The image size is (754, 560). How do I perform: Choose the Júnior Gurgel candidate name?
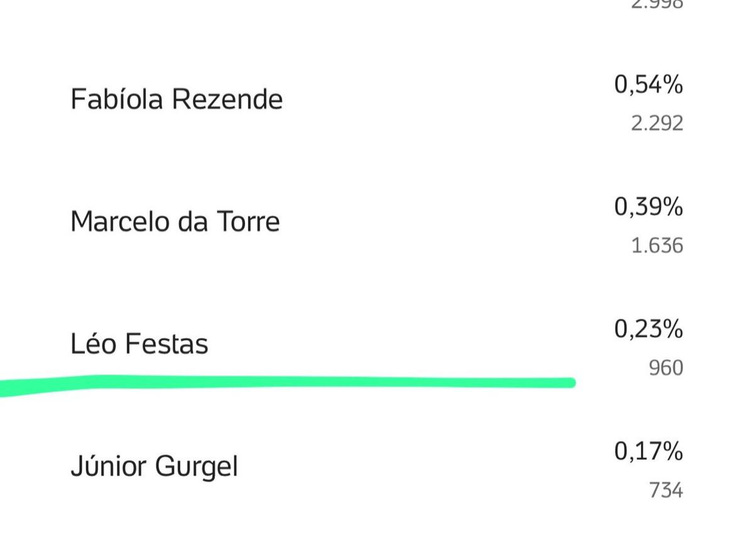154,467
